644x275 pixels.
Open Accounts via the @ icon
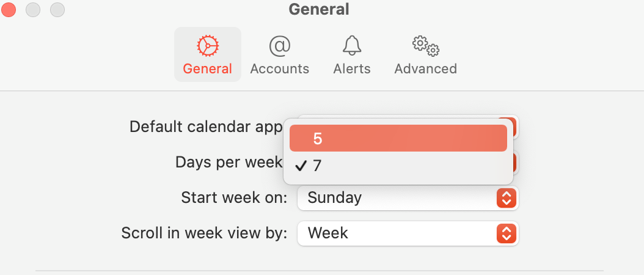[279, 46]
